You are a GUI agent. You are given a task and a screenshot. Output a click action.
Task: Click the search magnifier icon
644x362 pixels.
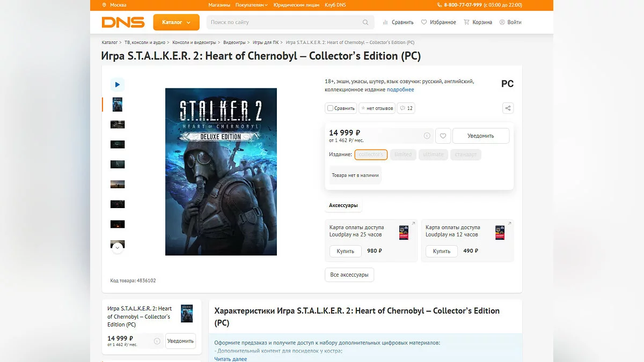(365, 23)
